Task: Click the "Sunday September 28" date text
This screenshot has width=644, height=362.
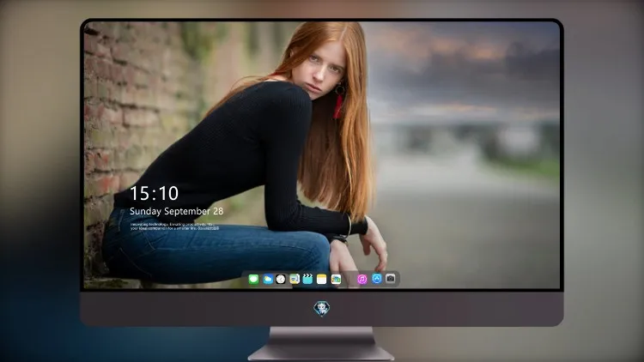Action: pyautogui.click(x=177, y=211)
